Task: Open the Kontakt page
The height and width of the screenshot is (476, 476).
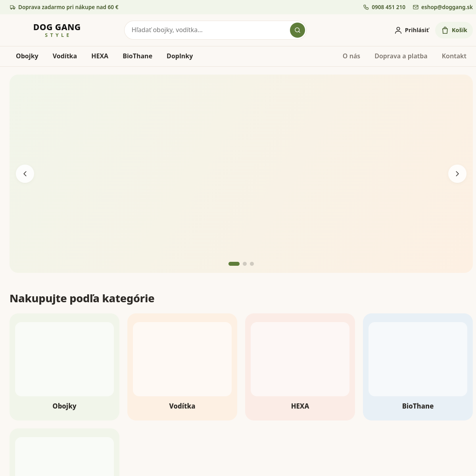Action: [454, 56]
